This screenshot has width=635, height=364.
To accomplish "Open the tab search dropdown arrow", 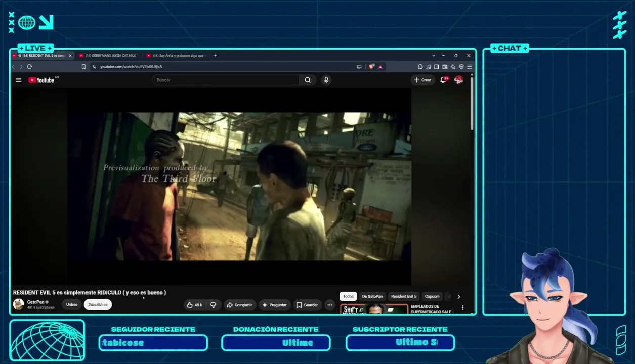I will pos(433,56).
